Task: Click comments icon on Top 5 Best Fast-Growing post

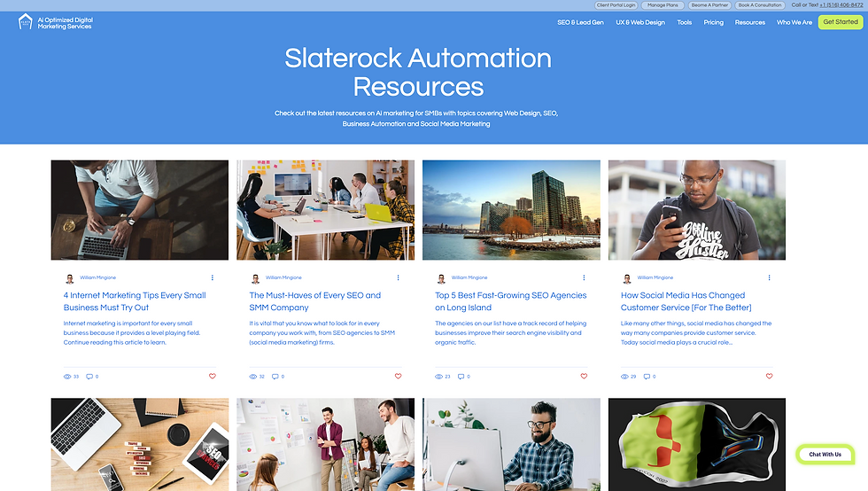Action: (461, 377)
